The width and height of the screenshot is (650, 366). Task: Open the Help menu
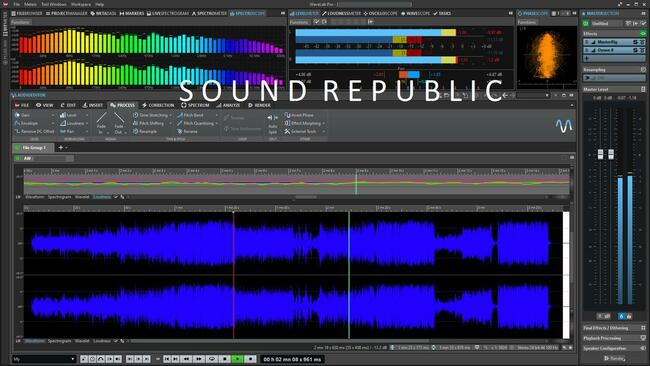(100, 4)
